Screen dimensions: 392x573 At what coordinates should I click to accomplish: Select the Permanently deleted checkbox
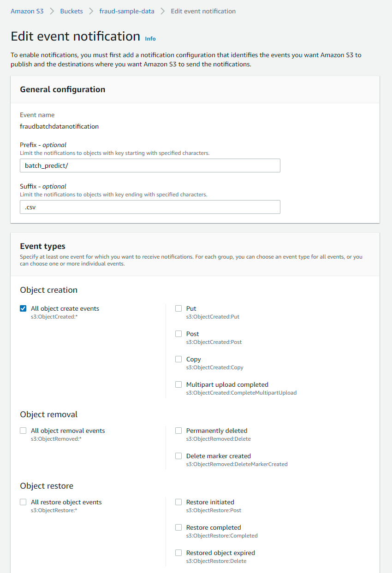pyautogui.click(x=178, y=431)
